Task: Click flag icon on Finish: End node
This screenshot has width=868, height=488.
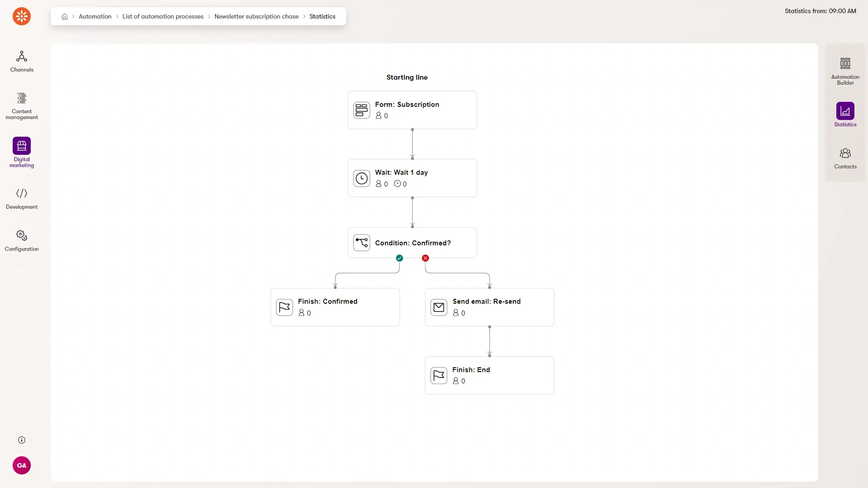Action: point(439,376)
